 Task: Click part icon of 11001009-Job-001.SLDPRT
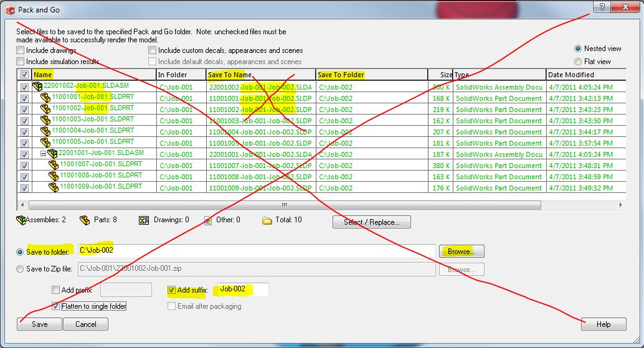point(54,187)
